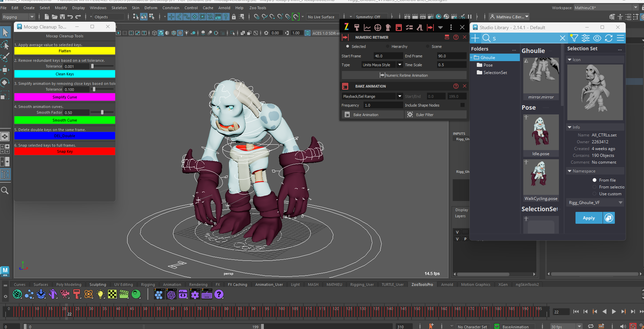644x329 pixels.
Task: Open the Deform menu
Action: tap(151, 8)
